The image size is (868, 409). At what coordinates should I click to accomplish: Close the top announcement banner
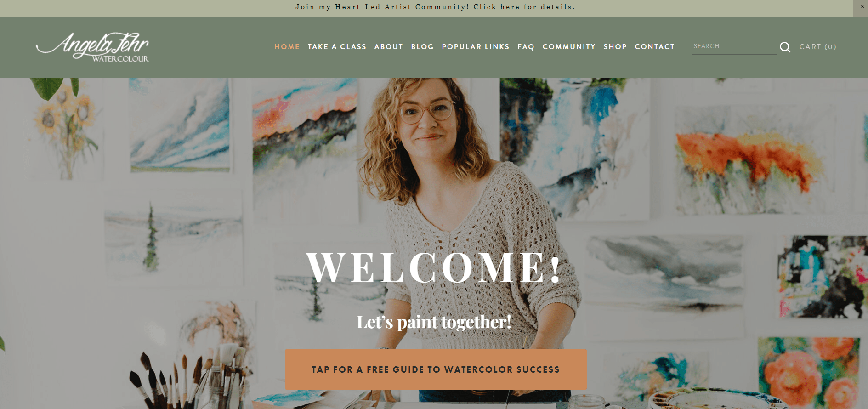point(862,6)
